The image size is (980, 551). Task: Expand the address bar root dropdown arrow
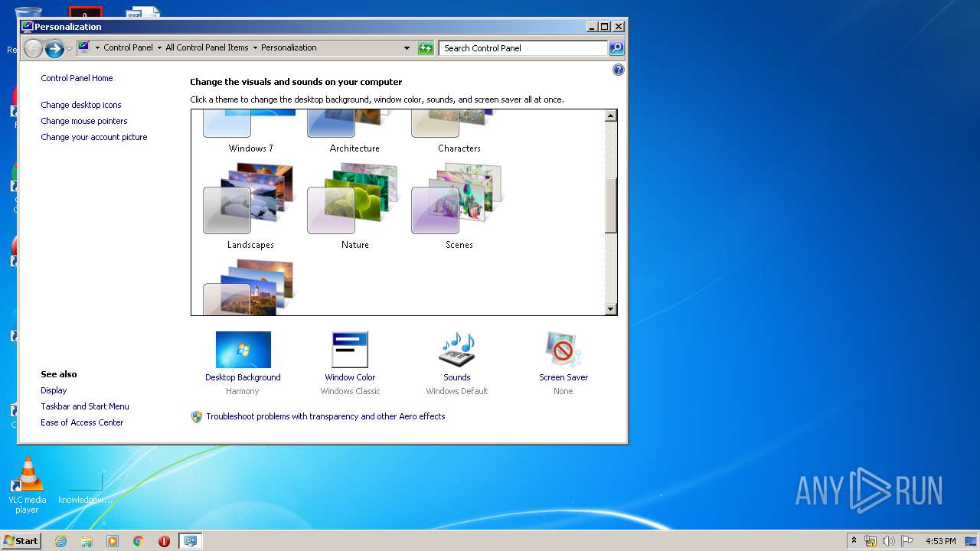tap(97, 47)
